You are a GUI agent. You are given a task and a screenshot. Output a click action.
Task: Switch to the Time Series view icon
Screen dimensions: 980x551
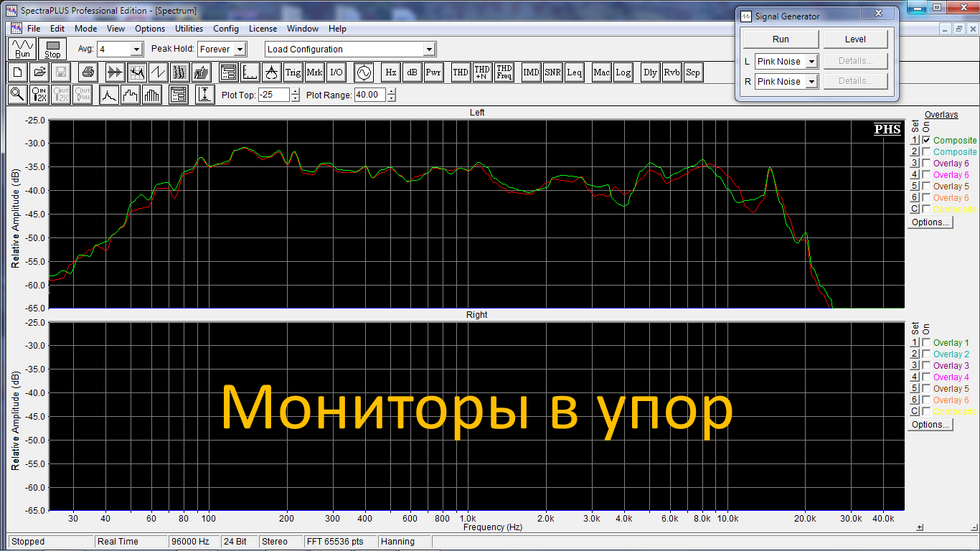[116, 72]
